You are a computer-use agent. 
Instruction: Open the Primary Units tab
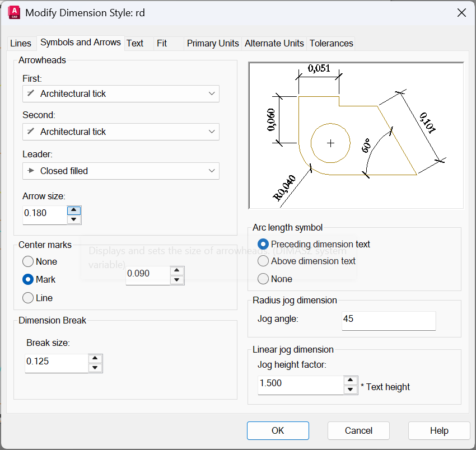click(x=213, y=43)
